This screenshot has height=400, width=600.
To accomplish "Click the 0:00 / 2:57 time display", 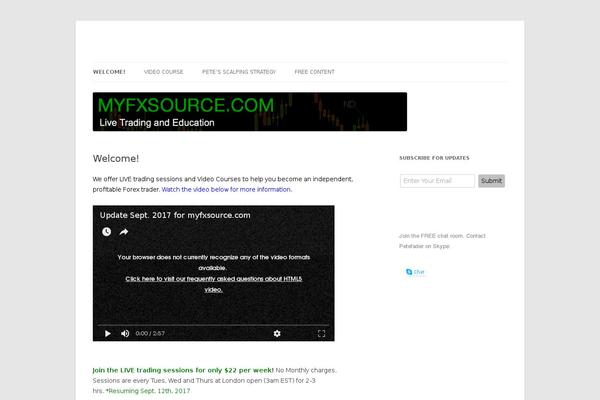I will point(150,334).
